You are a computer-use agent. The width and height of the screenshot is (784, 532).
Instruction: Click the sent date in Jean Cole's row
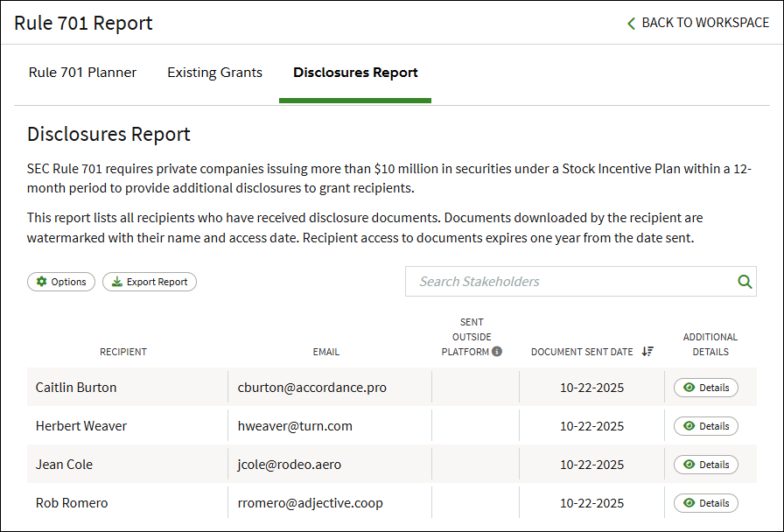click(x=592, y=465)
